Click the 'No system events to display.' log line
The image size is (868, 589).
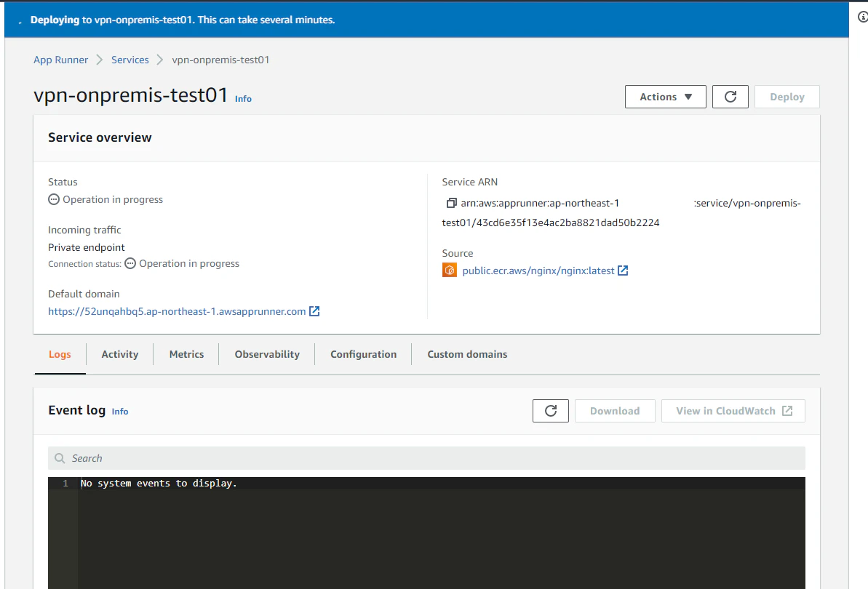(159, 484)
